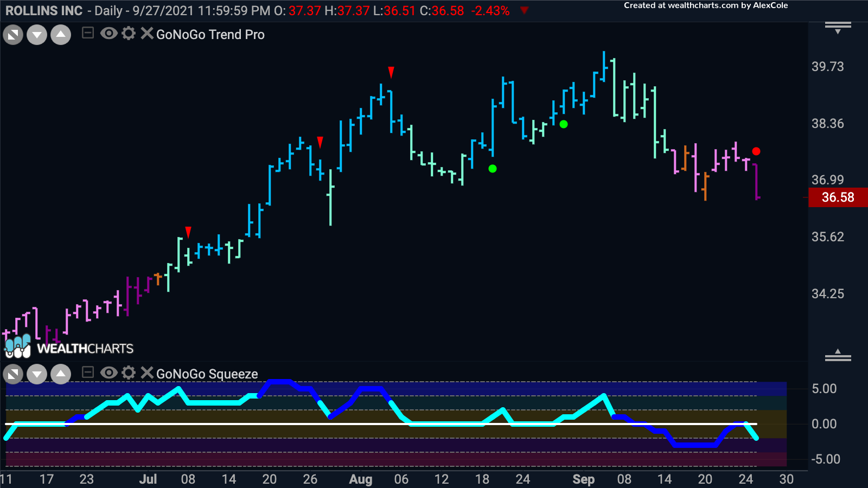Image resolution: width=868 pixels, height=488 pixels.
Task: Click the red dot signal near Sep 24
Action: (x=756, y=151)
